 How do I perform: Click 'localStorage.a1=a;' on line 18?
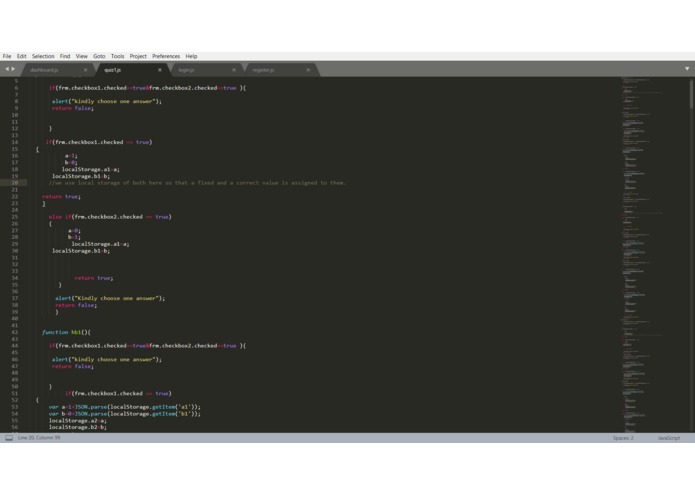pyautogui.click(x=91, y=169)
